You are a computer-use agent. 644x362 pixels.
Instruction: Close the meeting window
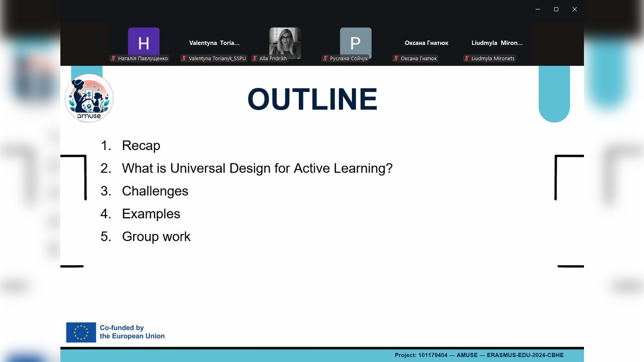575,9
